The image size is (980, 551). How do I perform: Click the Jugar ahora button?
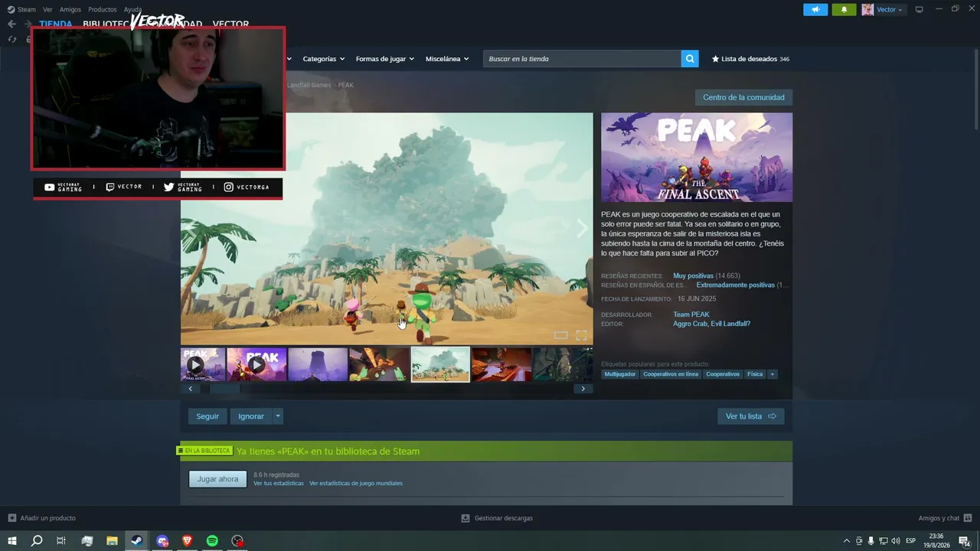[218, 479]
